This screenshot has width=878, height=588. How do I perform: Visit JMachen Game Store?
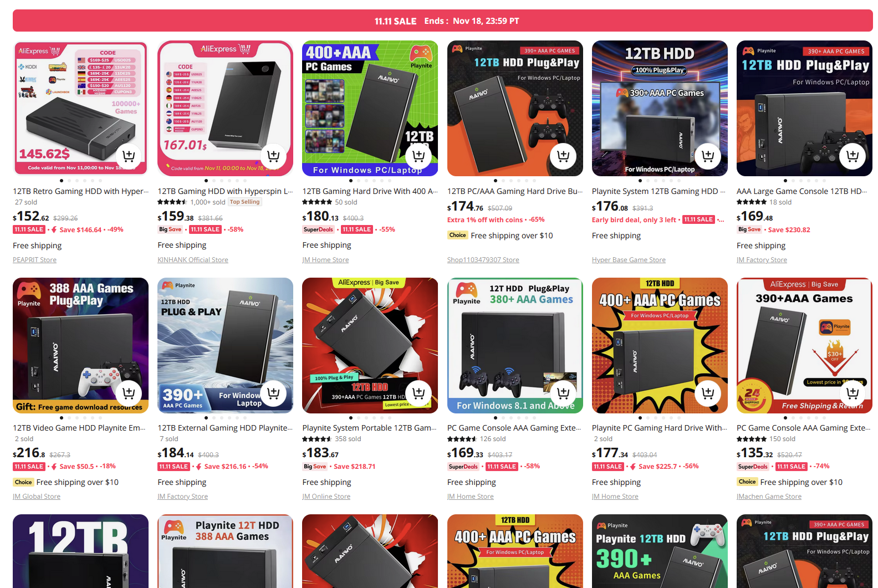(769, 497)
